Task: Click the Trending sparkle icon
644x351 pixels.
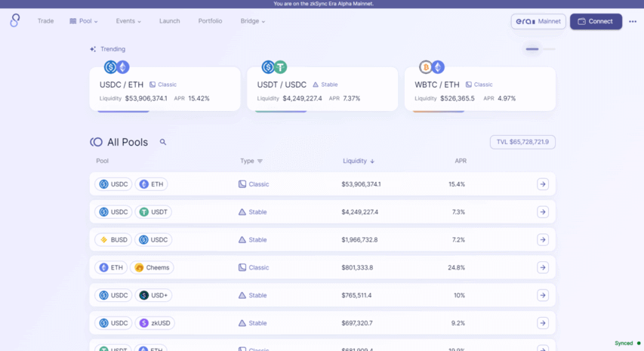Action: coord(93,49)
